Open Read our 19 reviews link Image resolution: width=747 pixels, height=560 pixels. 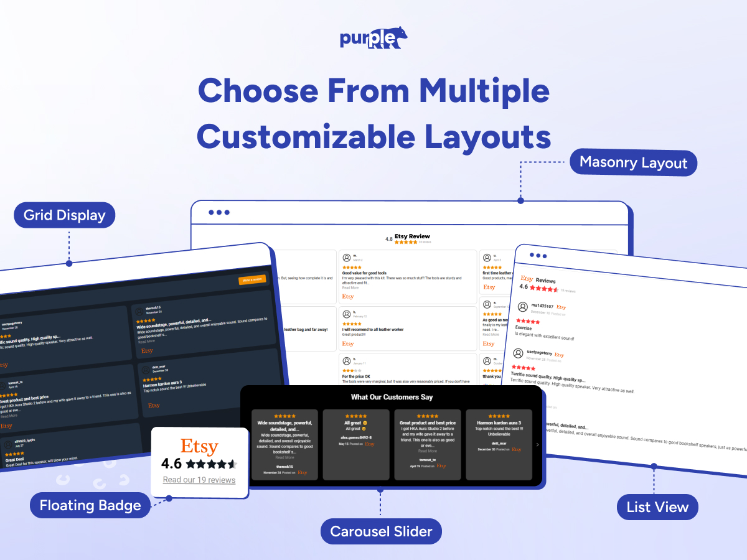(199, 480)
